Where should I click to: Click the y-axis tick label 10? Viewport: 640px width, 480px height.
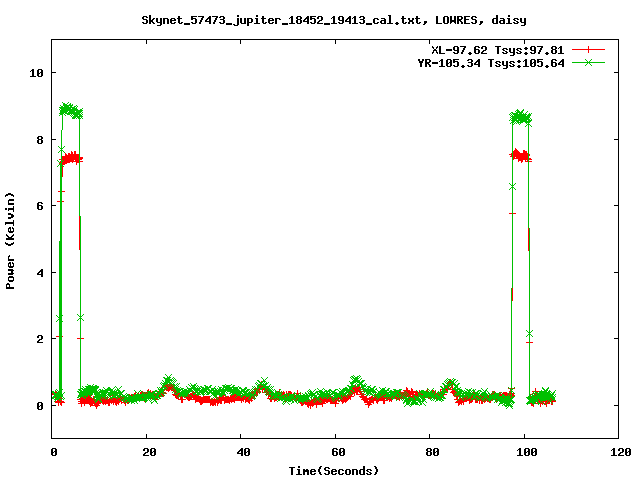pyautogui.click(x=36, y=73)
